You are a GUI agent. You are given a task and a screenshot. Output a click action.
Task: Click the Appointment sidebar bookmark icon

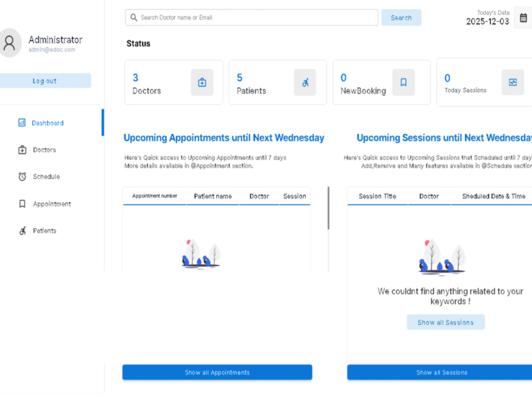pos(22,204)
